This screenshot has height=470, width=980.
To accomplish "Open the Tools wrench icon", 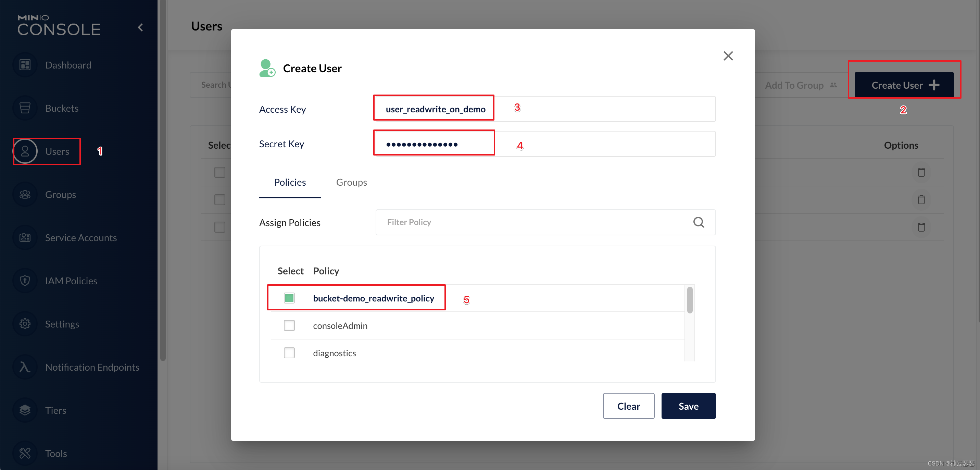I will (25, 453).
